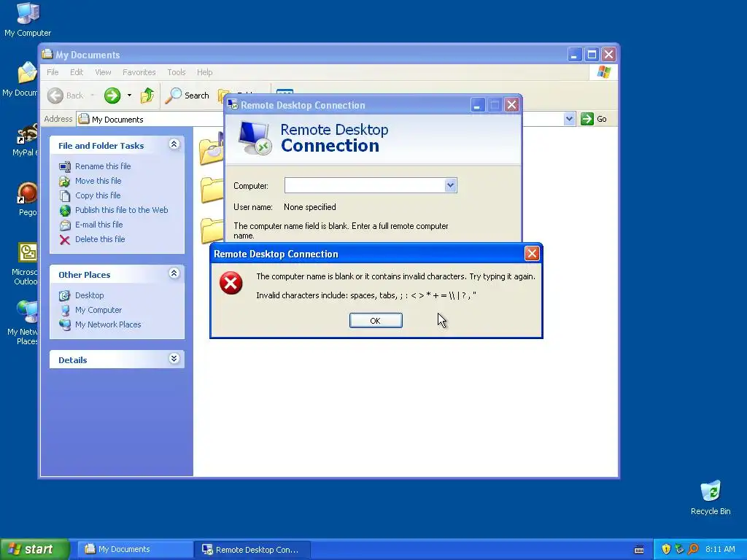Minimize the Remote Desktop Connection window
Image resolution: width=747 pixels, height=560 pixels.
477,105
